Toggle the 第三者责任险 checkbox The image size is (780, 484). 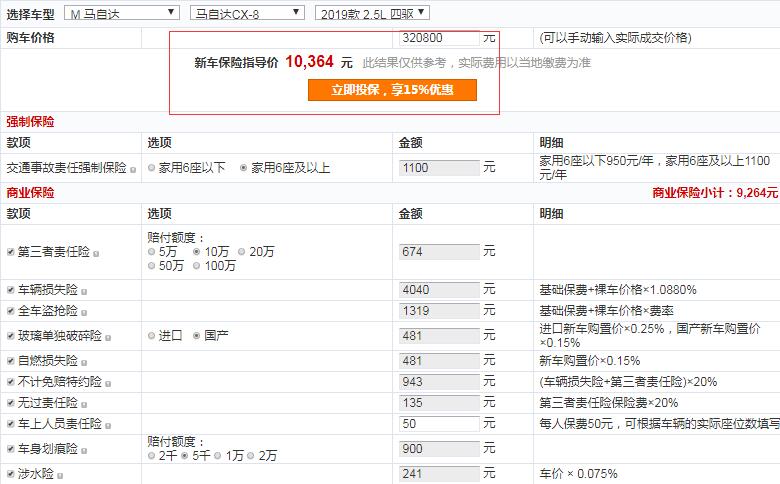click(10, 252)
